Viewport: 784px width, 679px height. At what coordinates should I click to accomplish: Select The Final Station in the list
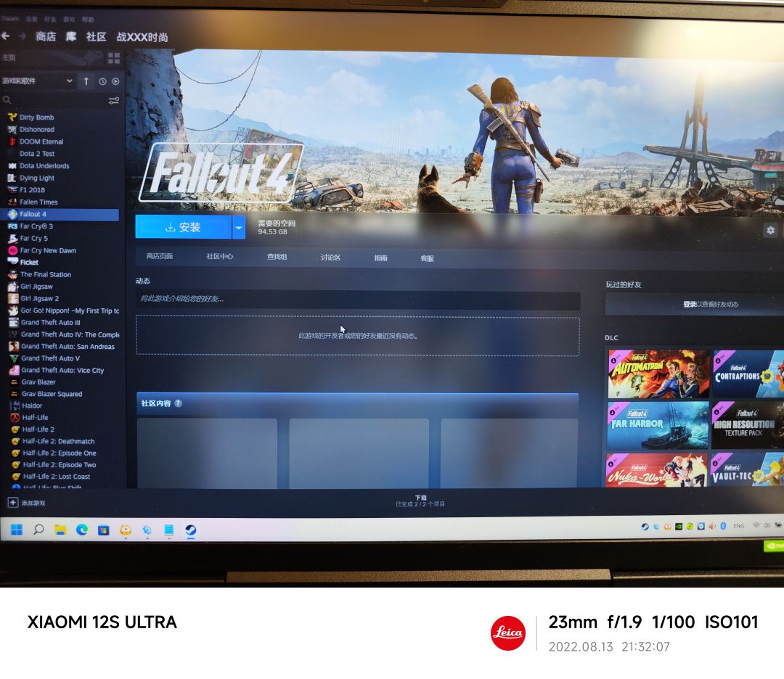click(46, 274)
